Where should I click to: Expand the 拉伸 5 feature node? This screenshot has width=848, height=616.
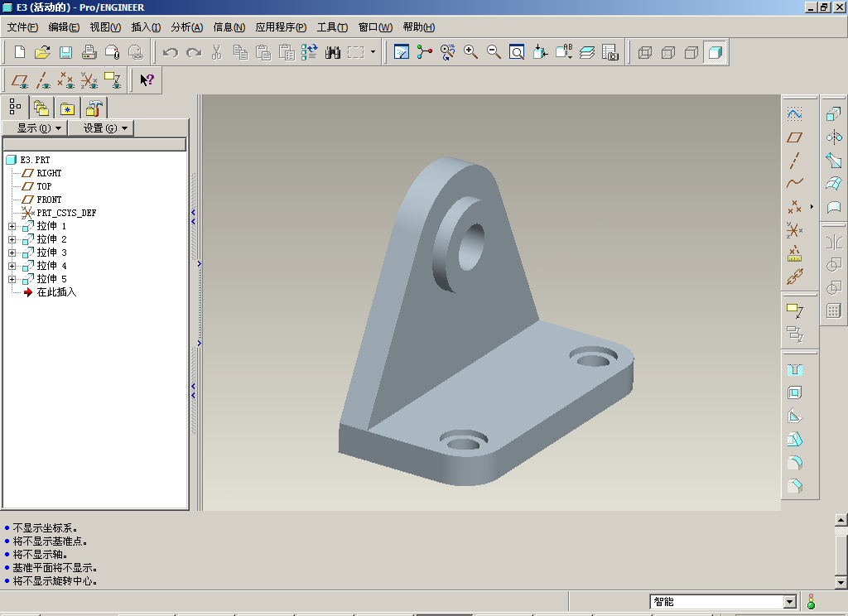(x=12, y=279)
